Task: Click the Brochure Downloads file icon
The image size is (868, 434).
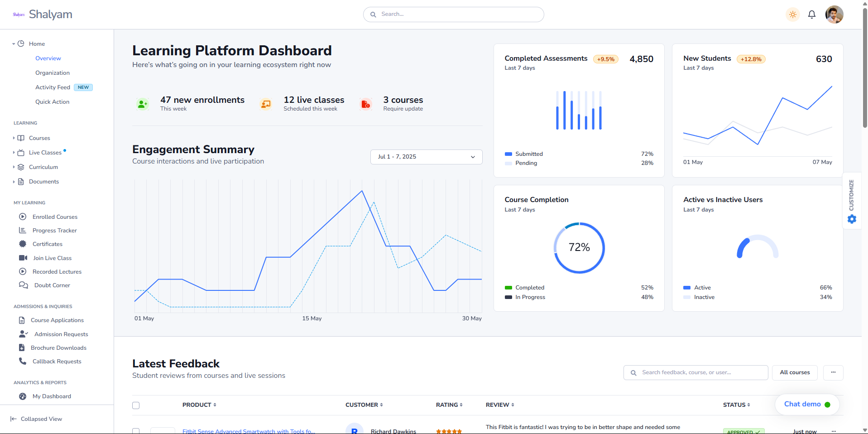Action: coord(22,347)
